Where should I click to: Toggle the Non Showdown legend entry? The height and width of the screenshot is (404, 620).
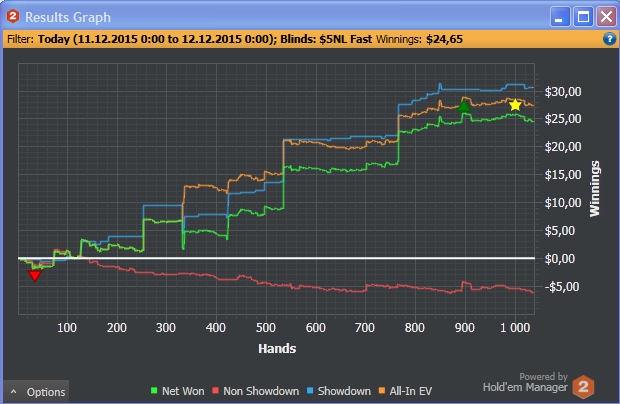click(x=255, y=391)
